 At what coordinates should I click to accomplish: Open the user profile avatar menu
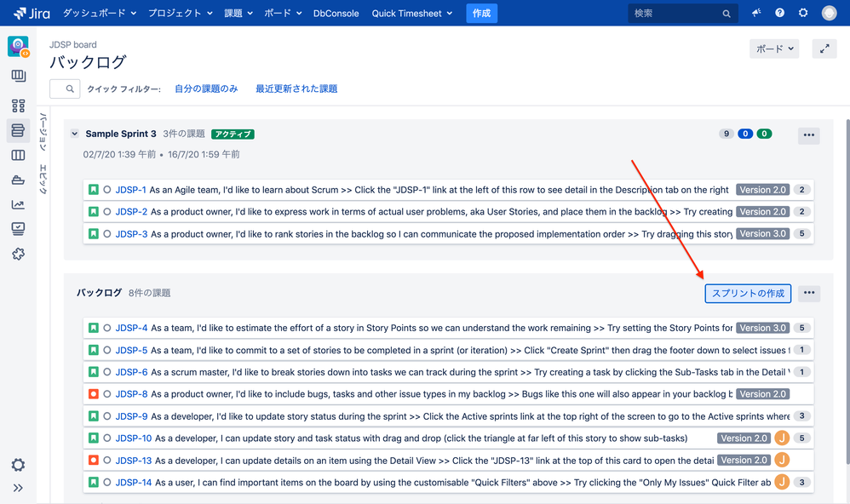[829, 13]
